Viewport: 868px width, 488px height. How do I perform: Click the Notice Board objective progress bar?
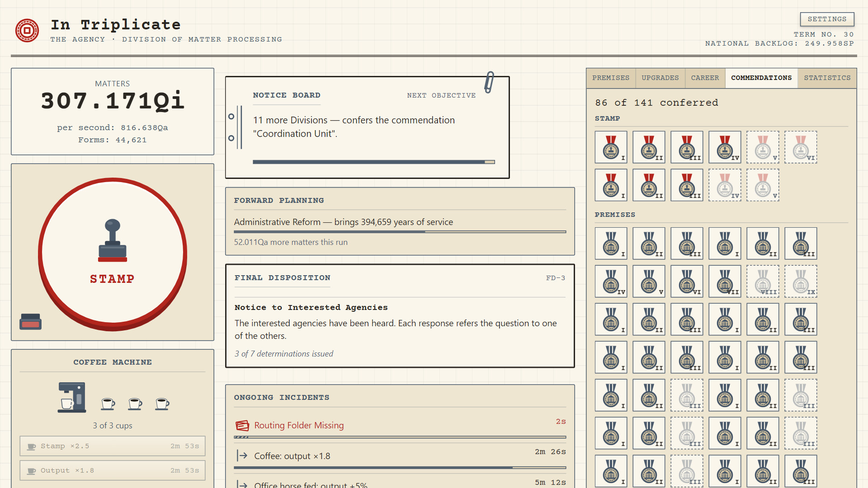tap(374, 162)
